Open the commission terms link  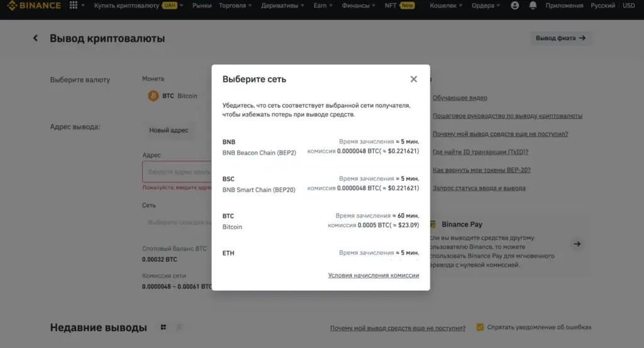tap(373, 276)
